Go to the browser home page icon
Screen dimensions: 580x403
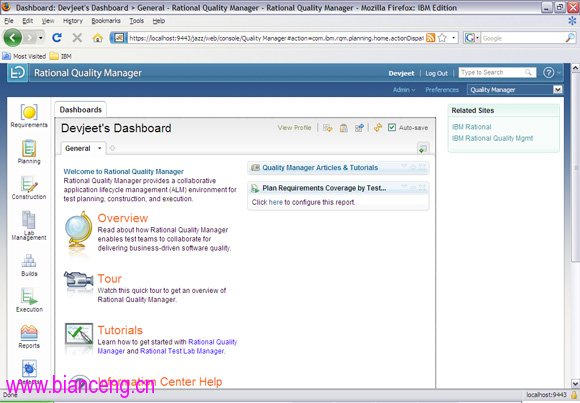coord(97,38)
